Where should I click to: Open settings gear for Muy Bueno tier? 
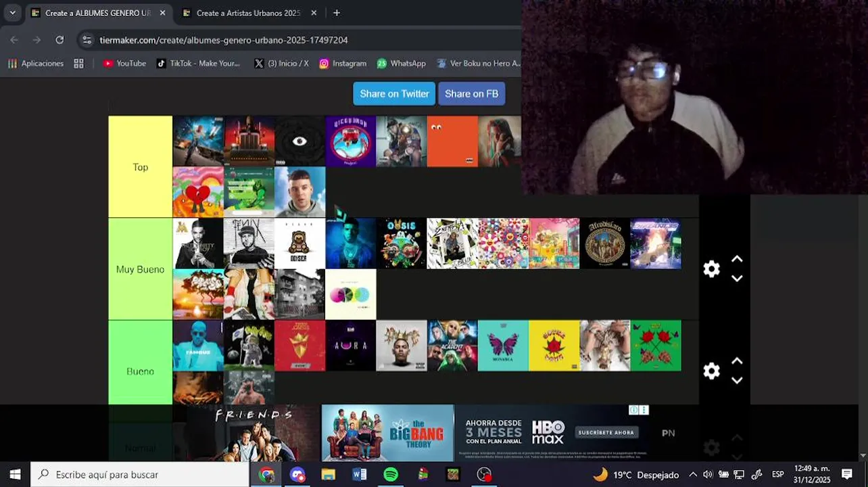711,269
